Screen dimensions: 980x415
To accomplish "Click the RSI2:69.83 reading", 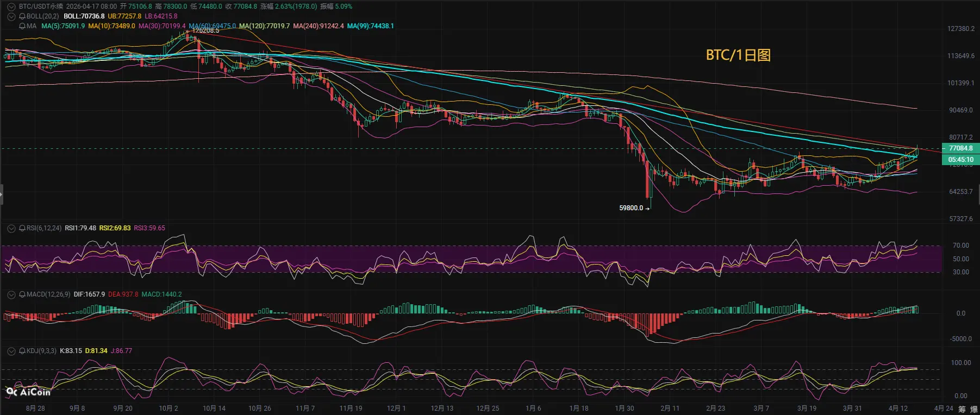I will click(x=115, y=228).
